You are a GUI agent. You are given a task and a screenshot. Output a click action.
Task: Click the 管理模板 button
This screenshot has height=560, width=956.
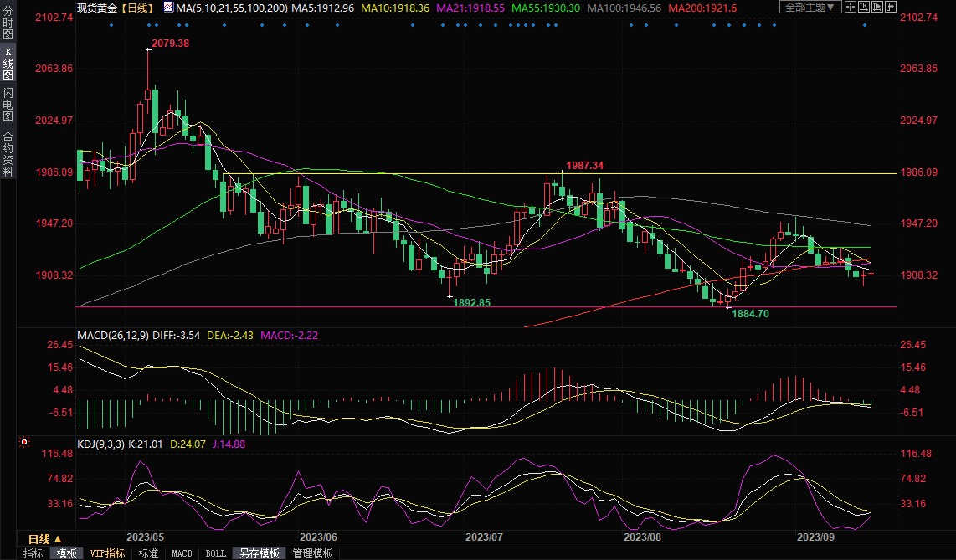pyautogui.click(x=312, y=553)
